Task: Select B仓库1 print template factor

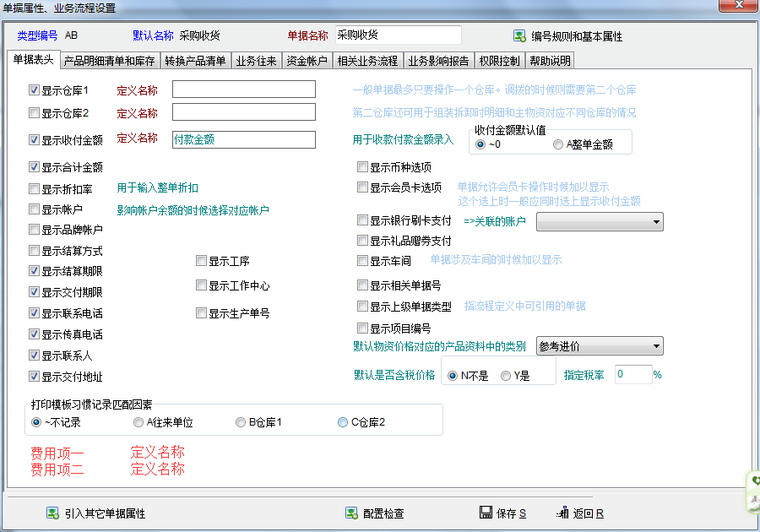Action: [x=241, y=422]
